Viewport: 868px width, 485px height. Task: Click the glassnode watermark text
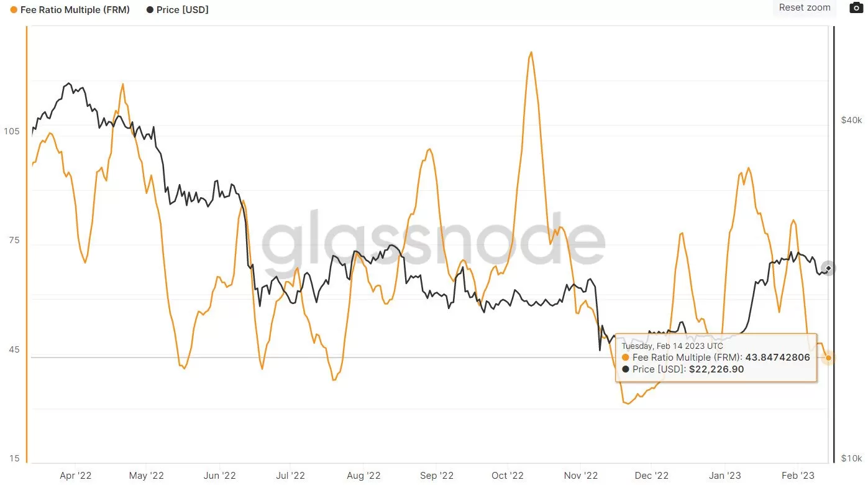tap(432, 239)
